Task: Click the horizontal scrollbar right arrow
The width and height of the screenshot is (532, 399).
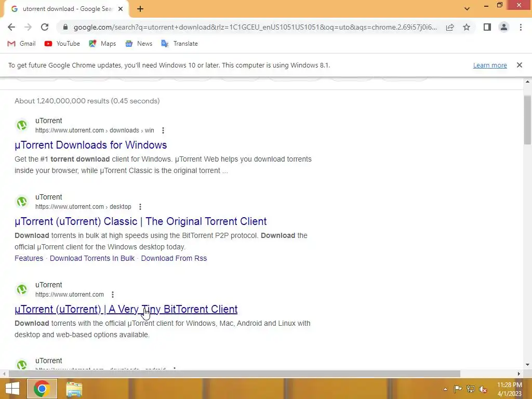Action: coord(518,374)
